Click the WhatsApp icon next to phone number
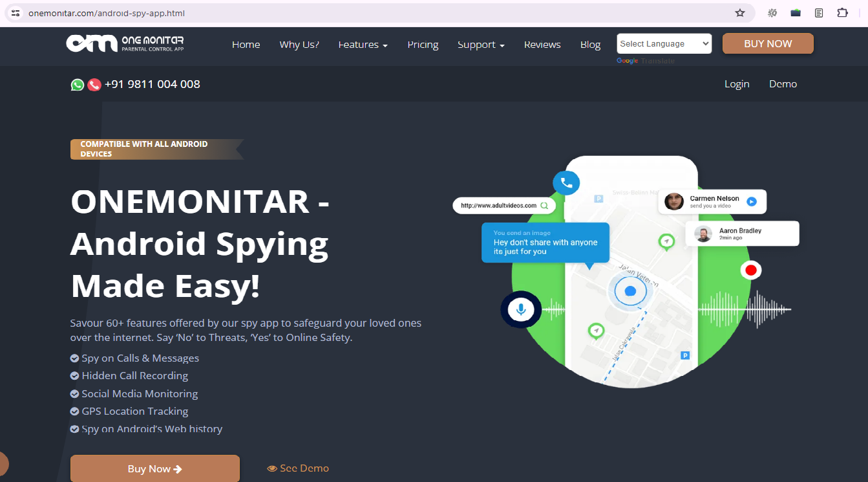 [77, 84]
